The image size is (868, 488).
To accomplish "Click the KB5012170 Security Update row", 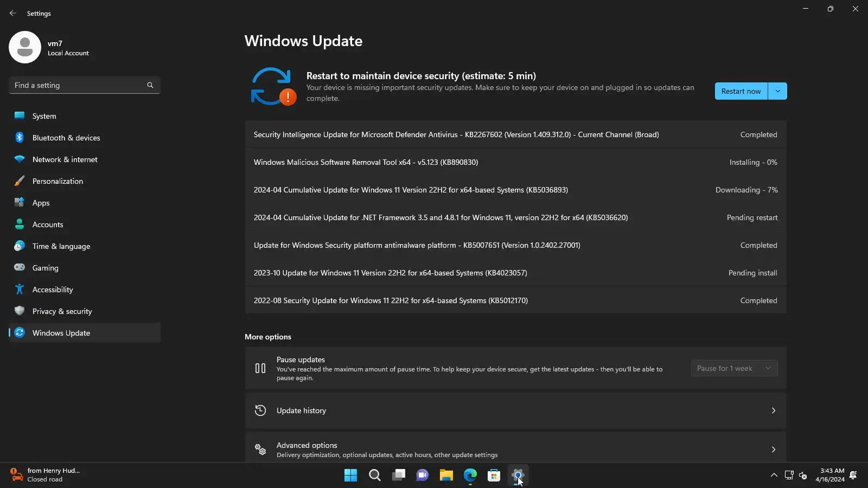I will coord(516,300).
